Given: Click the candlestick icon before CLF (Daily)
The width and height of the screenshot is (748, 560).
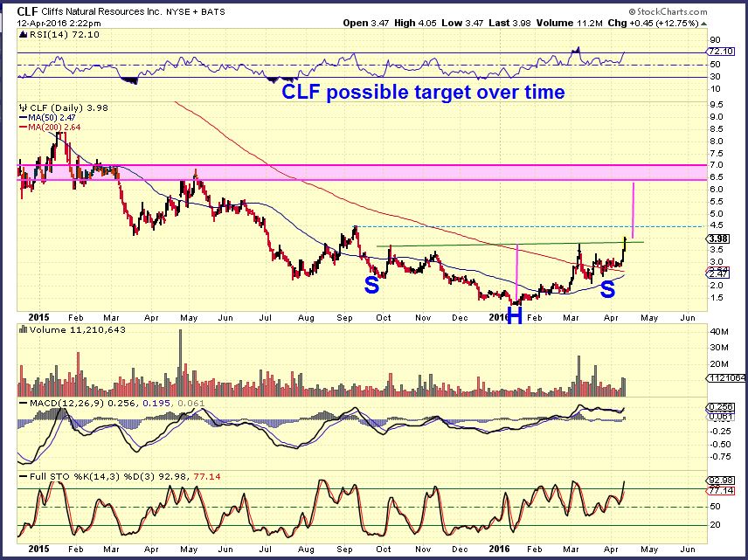Looking at the screenshot, I should point(23,107).
